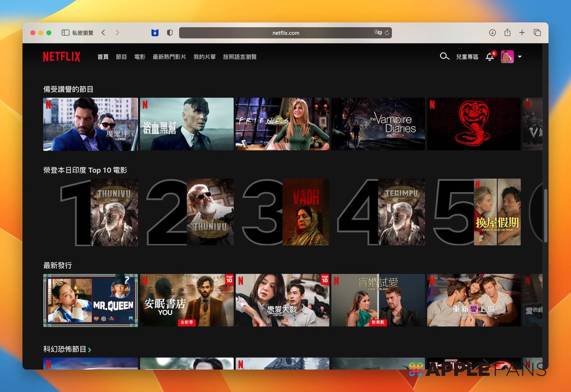Click the Netflix logo

[x=62, y=57]
